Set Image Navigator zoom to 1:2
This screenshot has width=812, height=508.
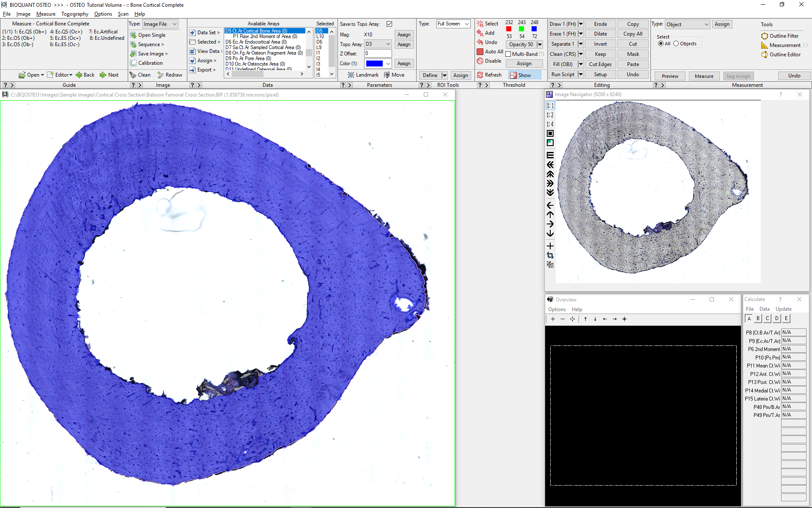coord(550,115)
